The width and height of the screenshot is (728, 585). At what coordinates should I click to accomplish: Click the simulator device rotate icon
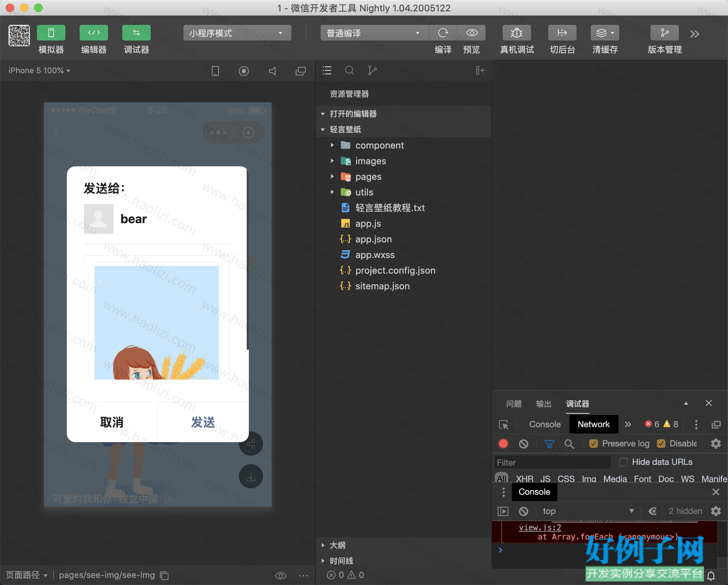tap(215, 71)
